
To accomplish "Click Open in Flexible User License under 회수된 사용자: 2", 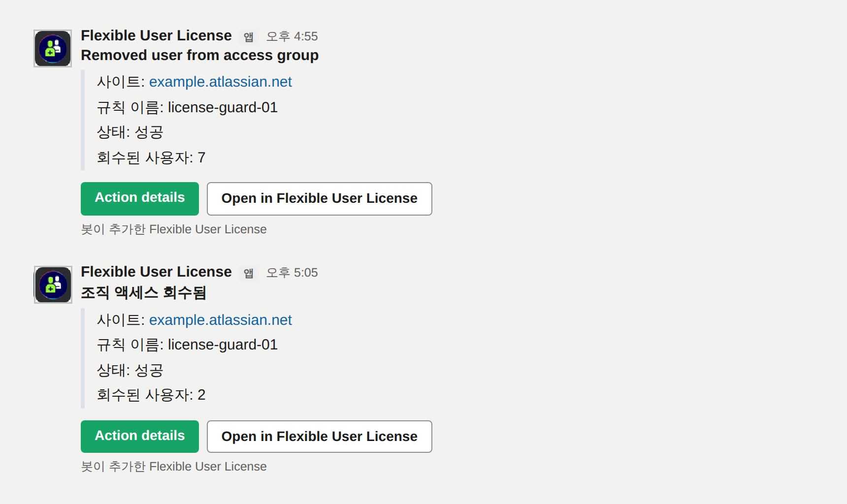I will pyautogui.click(x=320, y=436).
